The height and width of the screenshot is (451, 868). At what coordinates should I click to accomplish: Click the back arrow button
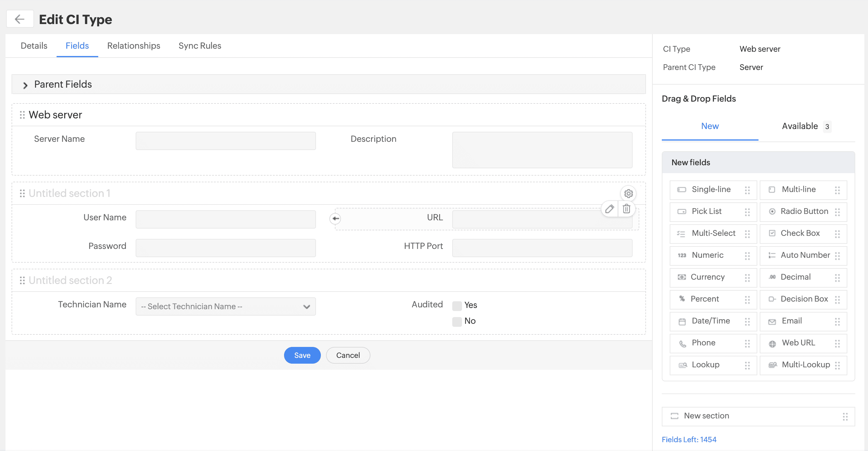[20, 19]
